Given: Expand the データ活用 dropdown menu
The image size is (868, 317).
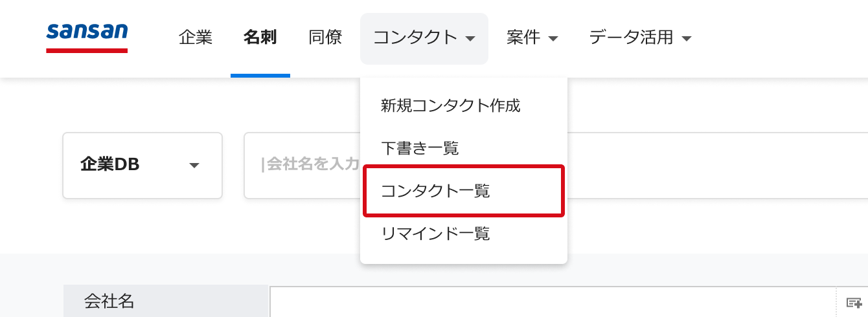Looking at the screenshot, I should click(x=640, y=38).
